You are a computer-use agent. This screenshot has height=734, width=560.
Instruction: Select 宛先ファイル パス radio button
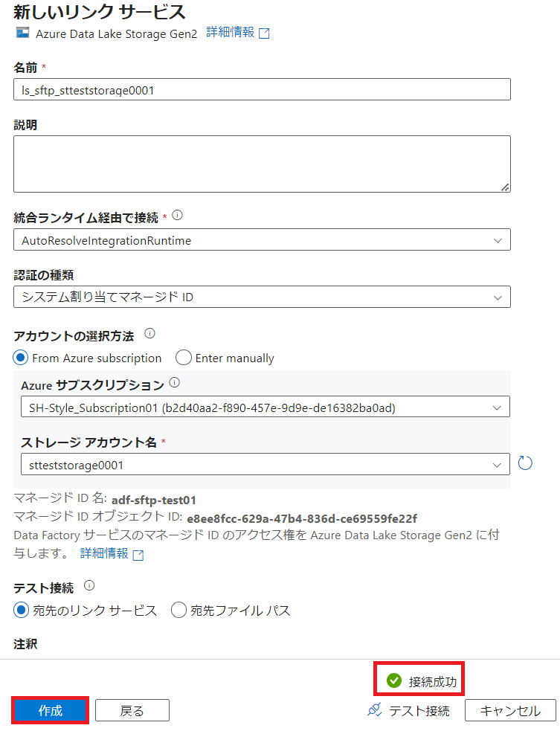(x=178, y=611)
